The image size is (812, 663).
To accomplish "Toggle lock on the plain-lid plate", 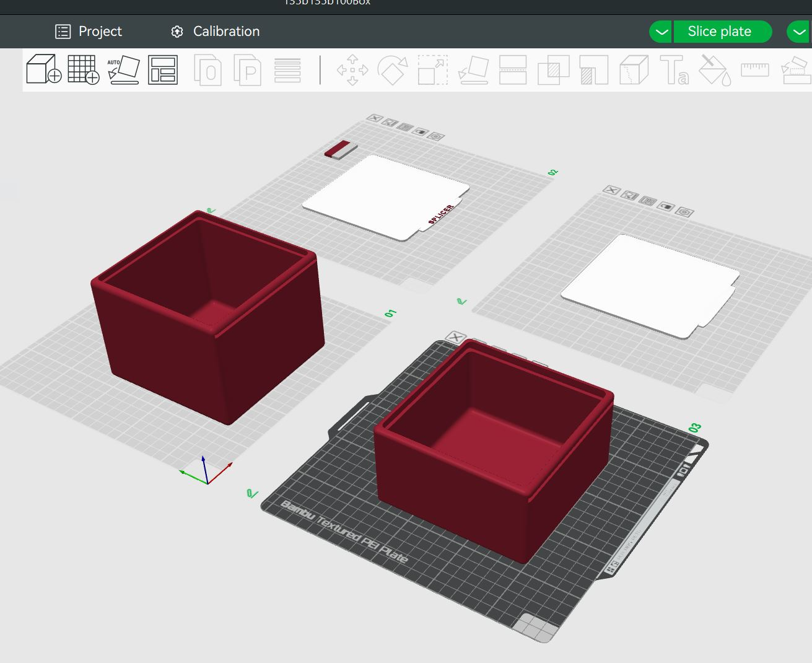I will pyautogui.click(x=666, y=206).
